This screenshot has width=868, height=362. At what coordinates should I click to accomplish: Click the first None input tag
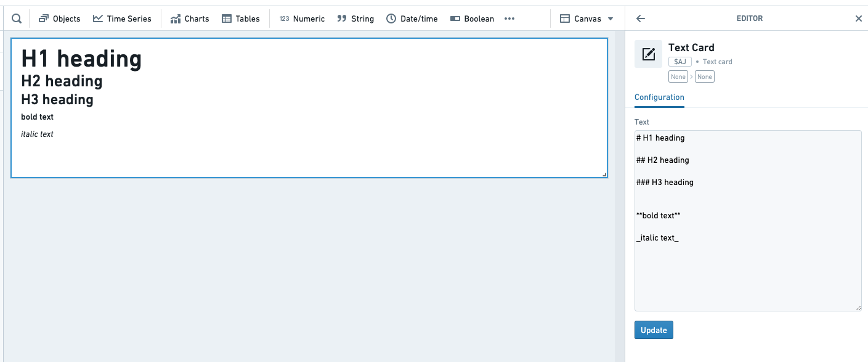coord(678,76)
